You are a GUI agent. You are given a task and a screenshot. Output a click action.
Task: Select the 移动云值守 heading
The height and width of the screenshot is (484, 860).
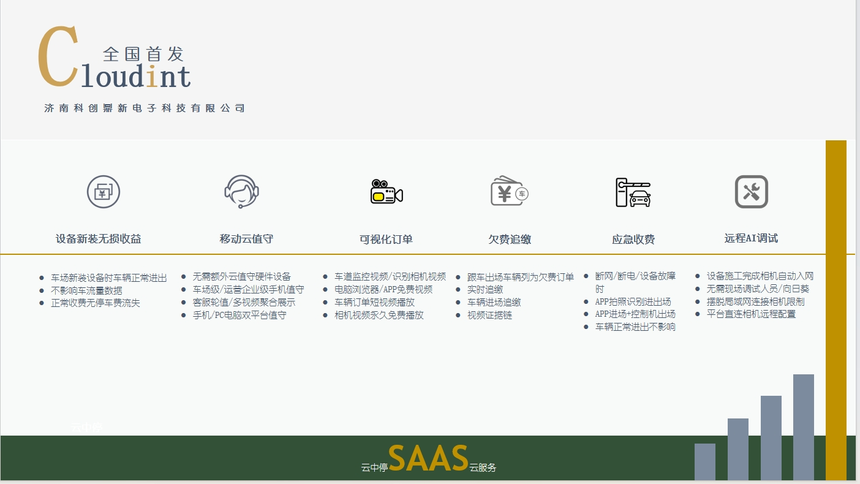[246, 239]
